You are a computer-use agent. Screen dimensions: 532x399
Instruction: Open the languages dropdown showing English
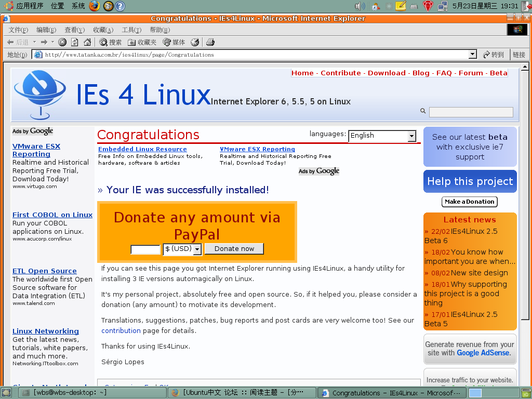pyautogui.click(x=382, y=136)
